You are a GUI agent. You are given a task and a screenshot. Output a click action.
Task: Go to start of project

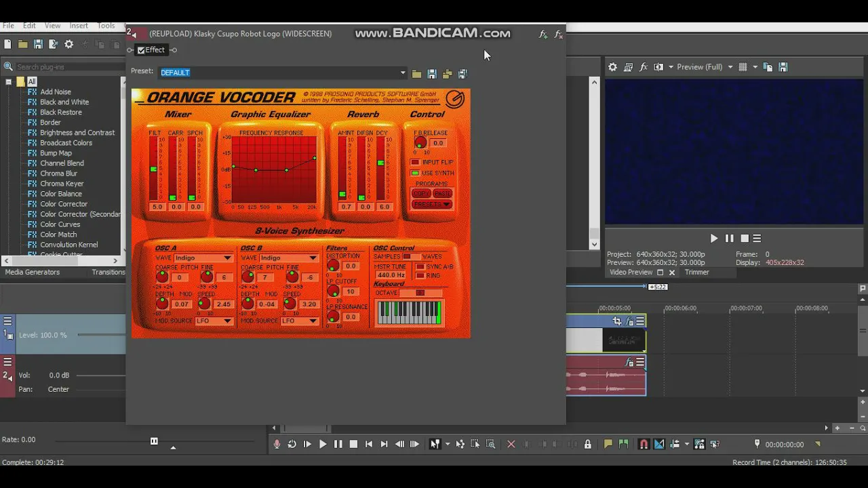coord(369,444)
